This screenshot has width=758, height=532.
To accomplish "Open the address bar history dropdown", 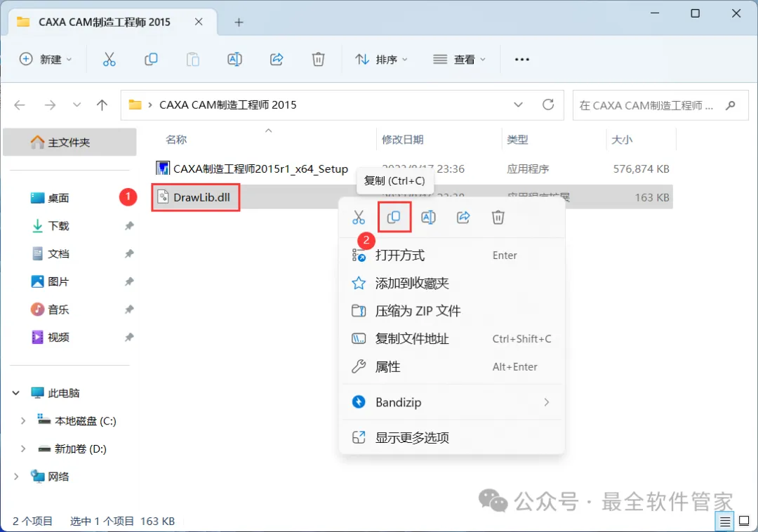I will coord(518,105).
